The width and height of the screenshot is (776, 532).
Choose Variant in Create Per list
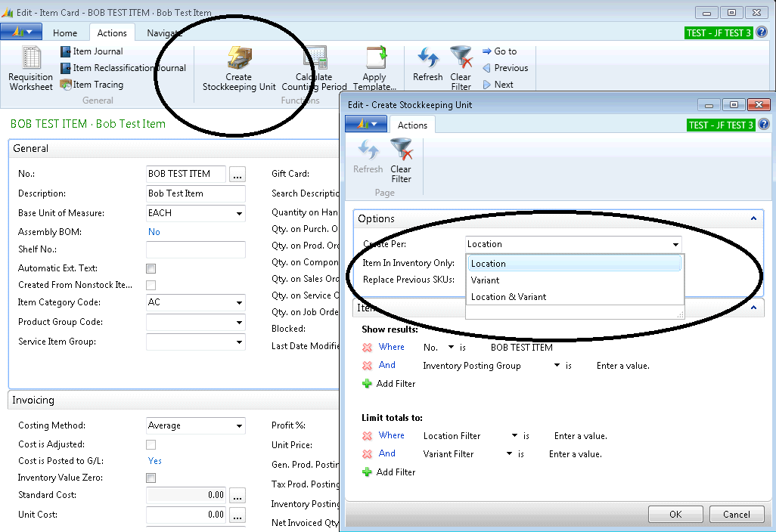[x=574, y=280]
